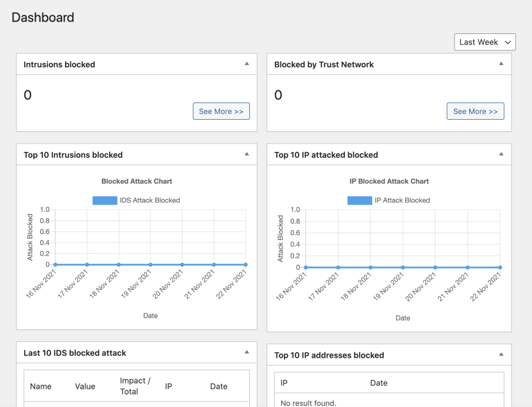Screen dimensions: 532x407
Task: Click the Last 10 IDS blocked attack title
Action: click(x=75, y=353)
